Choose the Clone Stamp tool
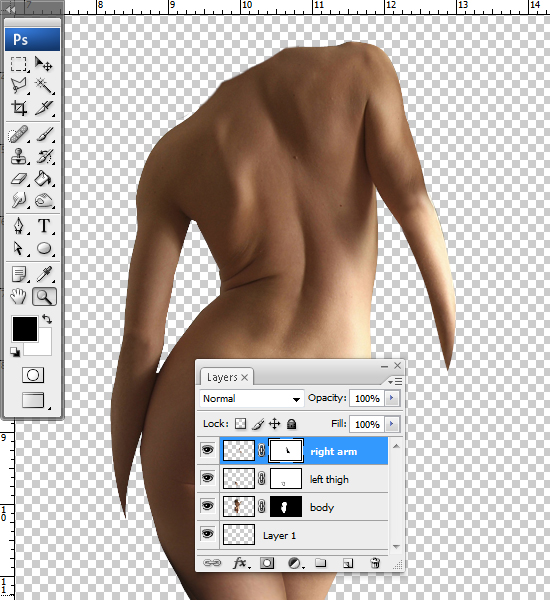This screenshot has width=550, height=600. [19, 157]
